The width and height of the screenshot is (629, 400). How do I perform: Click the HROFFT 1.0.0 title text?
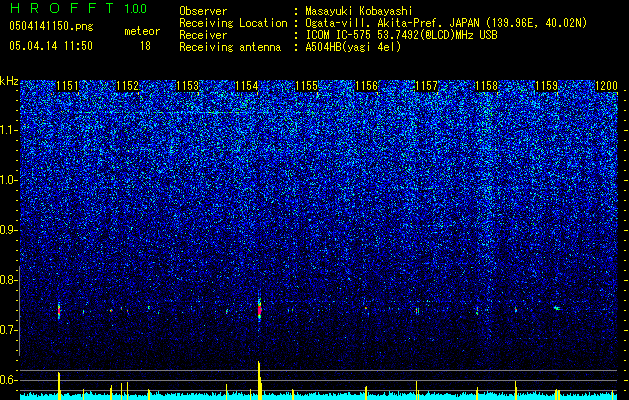pyautogui.click(x=79, y=8)
